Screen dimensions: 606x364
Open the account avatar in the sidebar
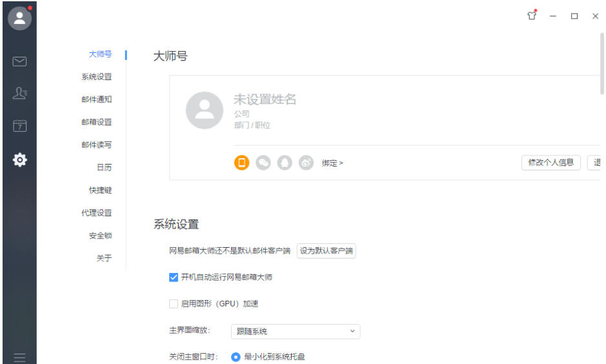(x=19, y=18)
